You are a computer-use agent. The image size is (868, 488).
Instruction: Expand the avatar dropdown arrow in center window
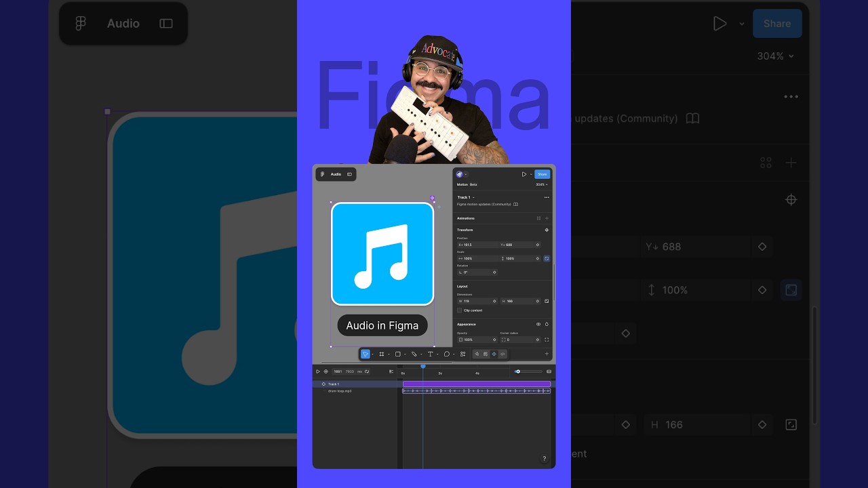(466, 174)
